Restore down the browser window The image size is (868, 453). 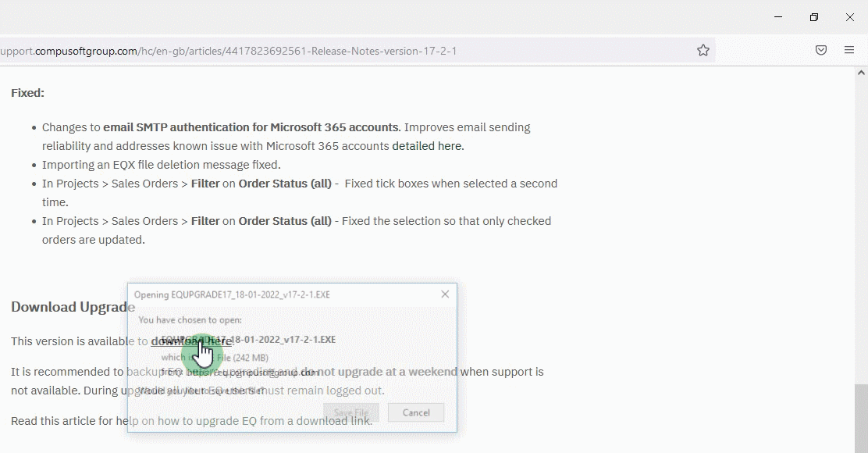pyautogui.click(x=813, y=17)
